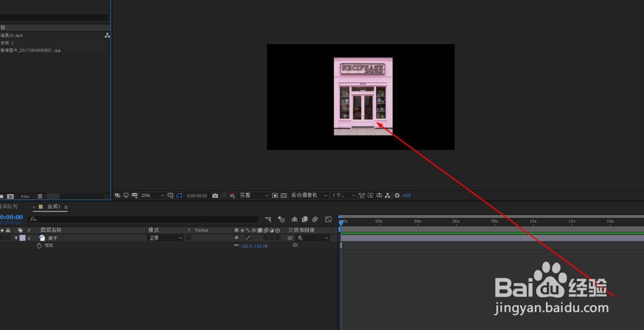The width and height of the screenshot is (644, 330).
Task: Select the 合成1 timeline tab
Action: point(54,207)
